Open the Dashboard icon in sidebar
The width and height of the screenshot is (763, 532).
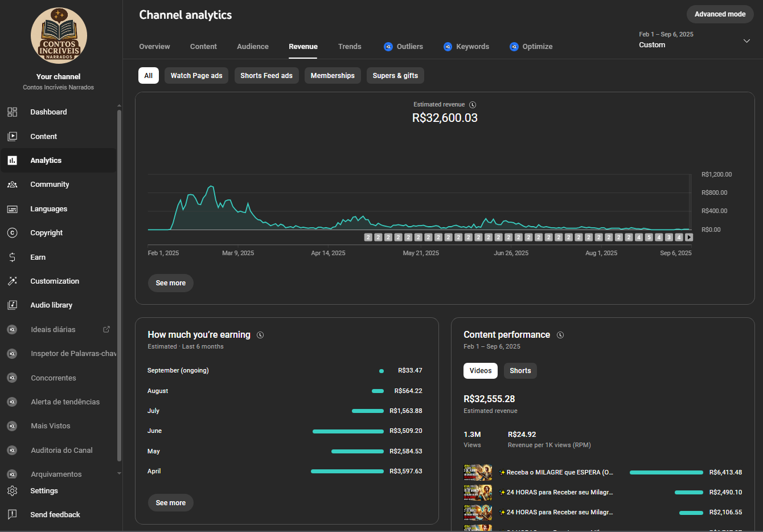(12, 112)
